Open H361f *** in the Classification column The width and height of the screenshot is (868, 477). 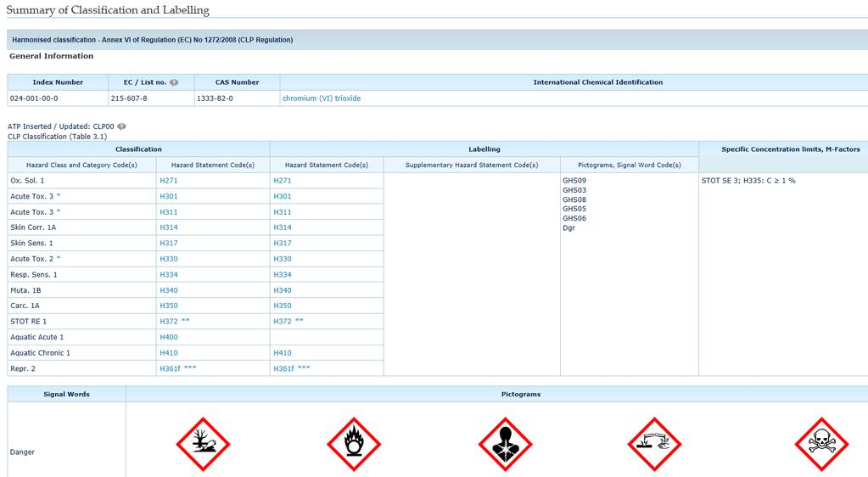(x=177, y=368)
